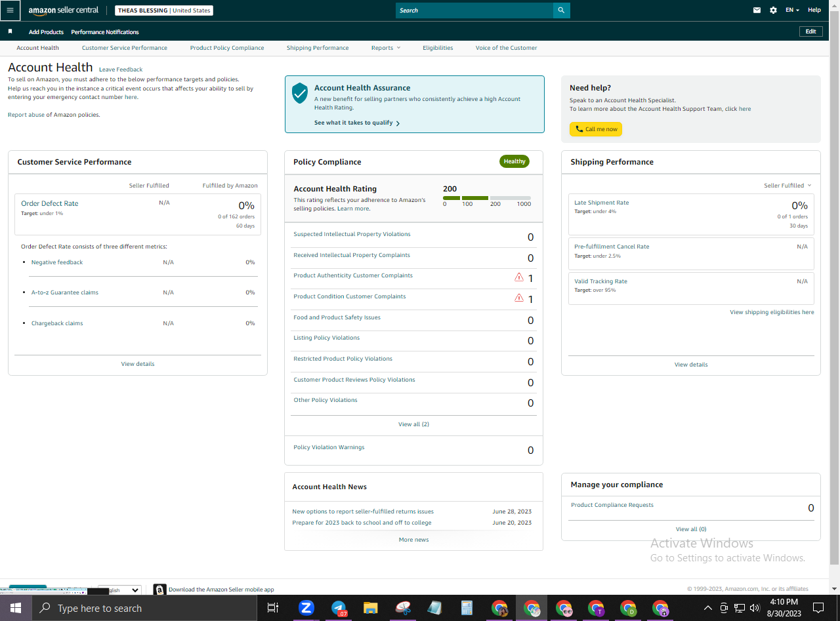Open the mail messages icon
840x621 pixels.
pyautogui.click(x=757, y=10)
